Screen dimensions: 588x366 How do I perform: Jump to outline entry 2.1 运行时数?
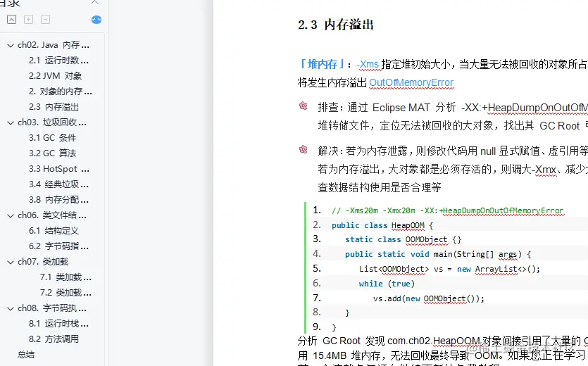58,61
